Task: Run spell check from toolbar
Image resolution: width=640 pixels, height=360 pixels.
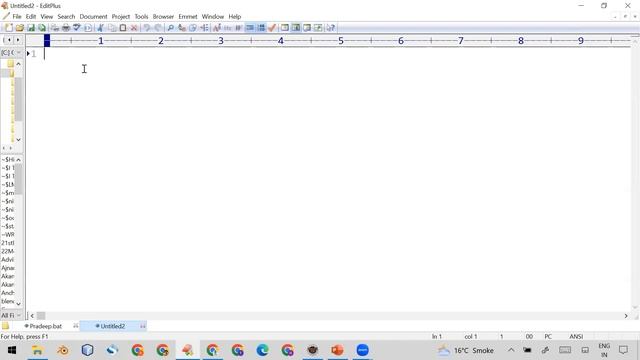Action: [77, 28]
